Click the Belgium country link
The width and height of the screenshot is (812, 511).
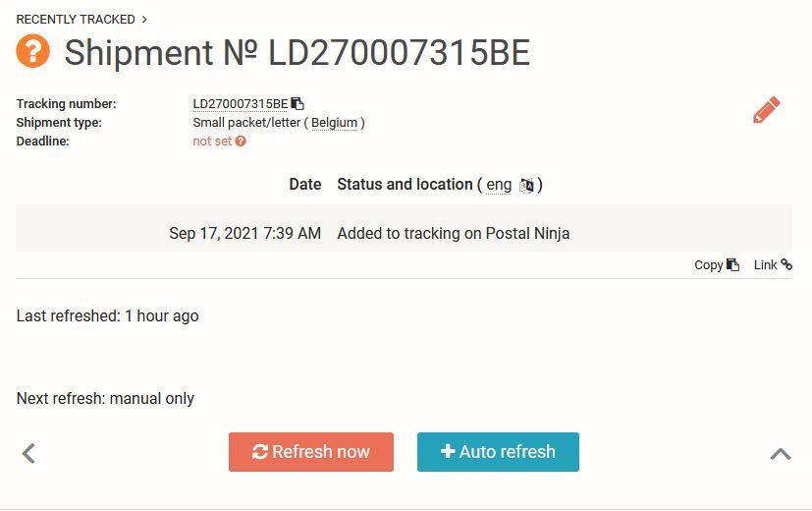[x=334, y=123]
